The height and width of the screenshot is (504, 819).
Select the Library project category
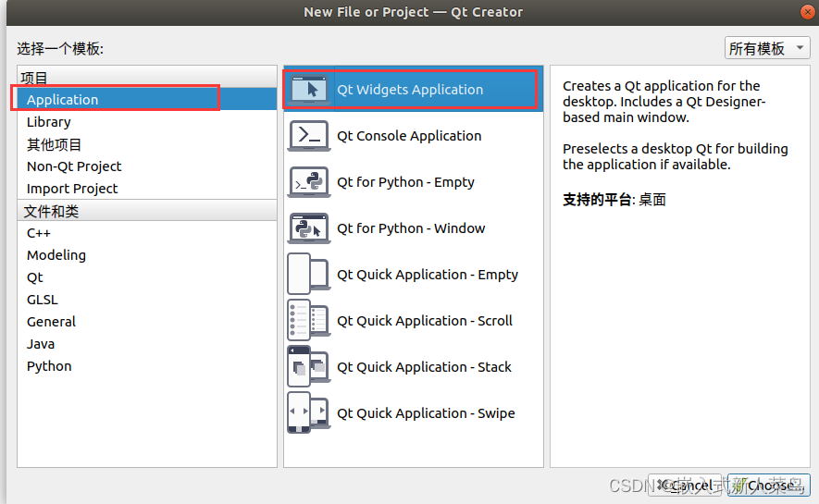[x=147, y=121]
